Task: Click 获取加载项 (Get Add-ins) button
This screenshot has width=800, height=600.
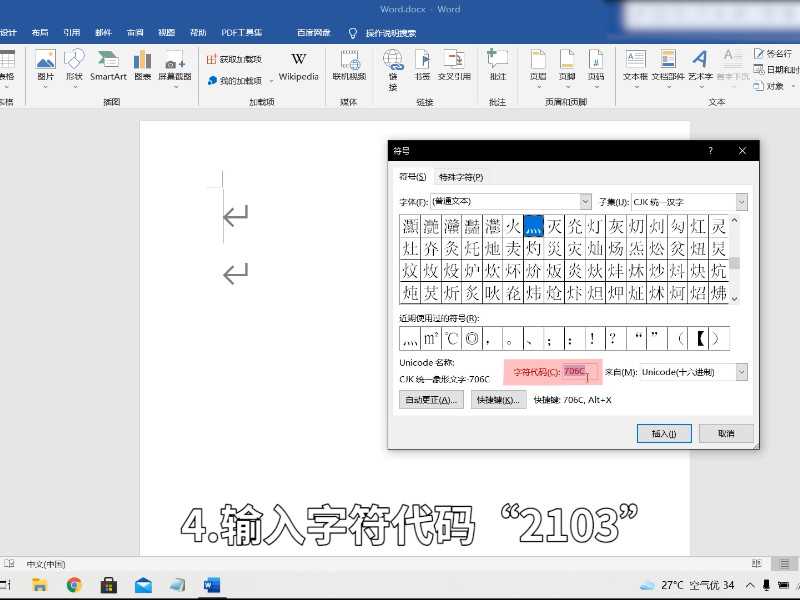Action: tap(243, 59)
